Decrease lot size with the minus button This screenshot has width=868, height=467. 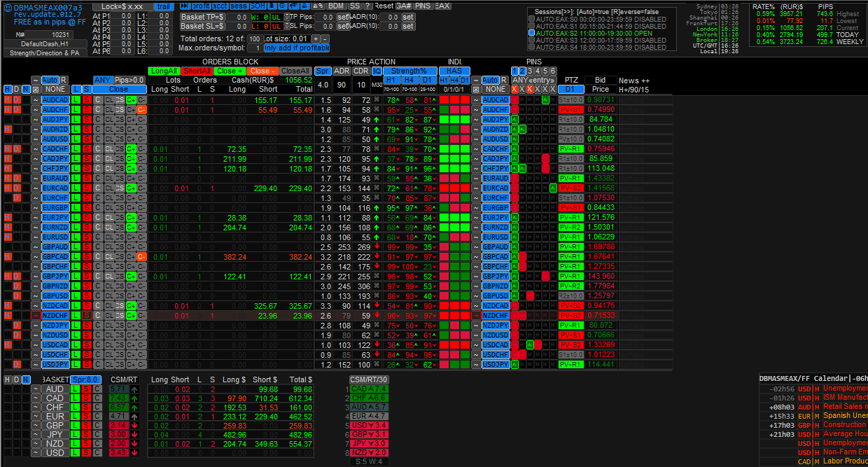pyautogui.click(x=325, y=39)
